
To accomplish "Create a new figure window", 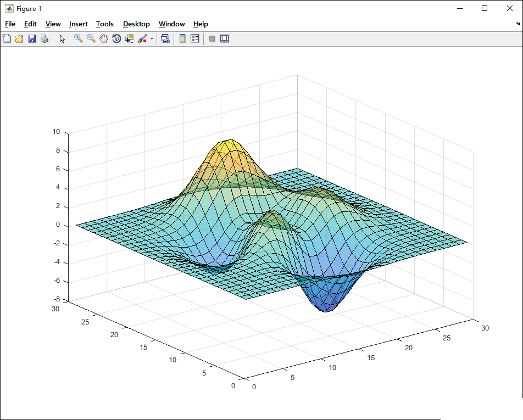I will [x=7, y=38].
